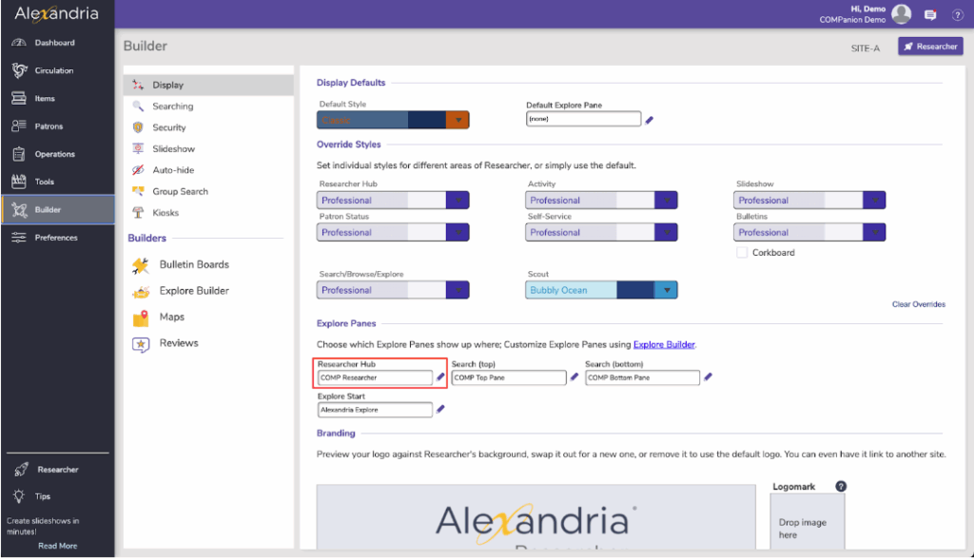Click the COMP Top Pane field
974x560 pixels.
point(509,377)
